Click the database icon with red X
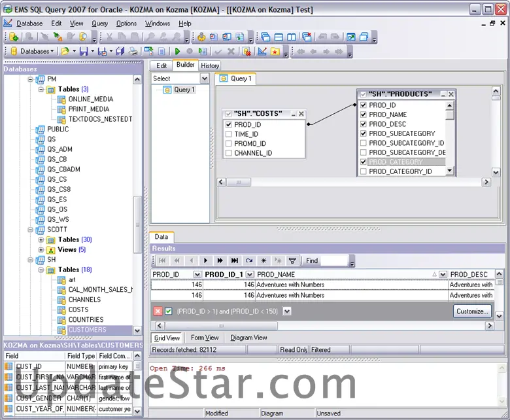The image size is (510, 420). [x=246, y=52]
